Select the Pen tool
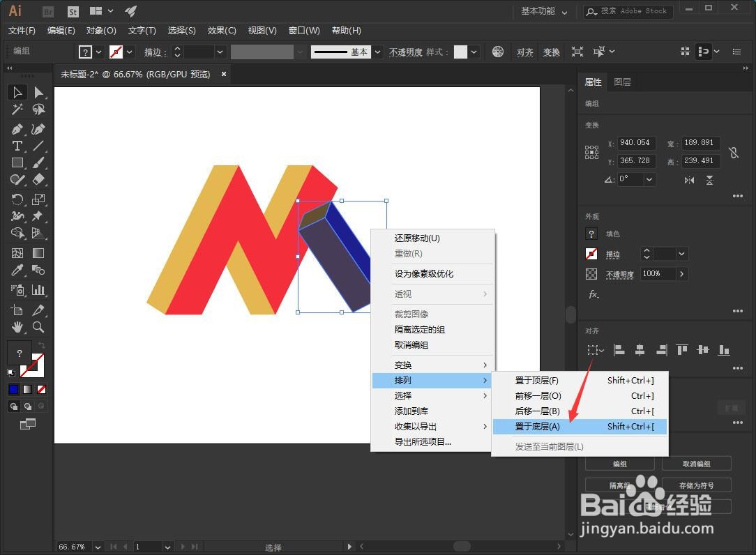 coord(17,129)
